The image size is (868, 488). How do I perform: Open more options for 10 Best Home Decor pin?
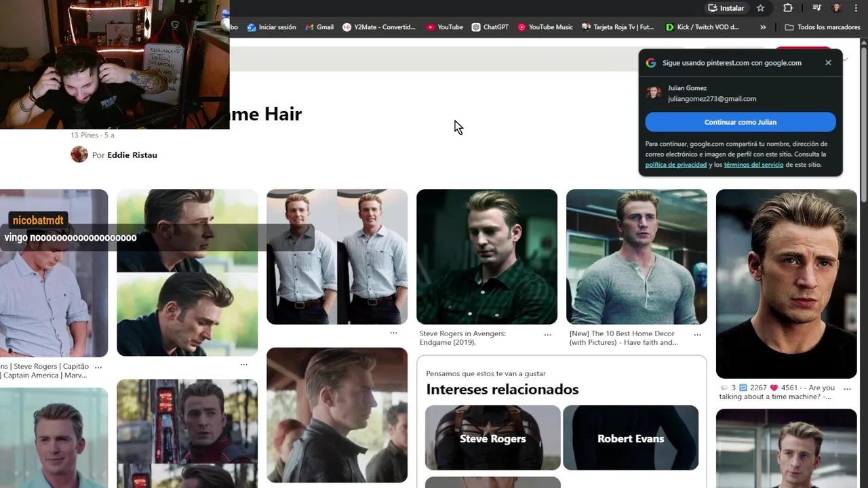click(x=697, y=335)
